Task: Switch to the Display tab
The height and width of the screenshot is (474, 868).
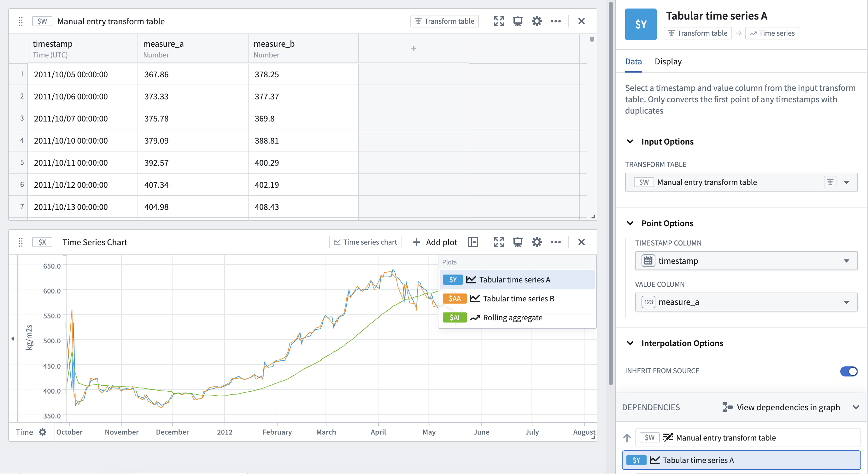Action: tap(668, 61)
